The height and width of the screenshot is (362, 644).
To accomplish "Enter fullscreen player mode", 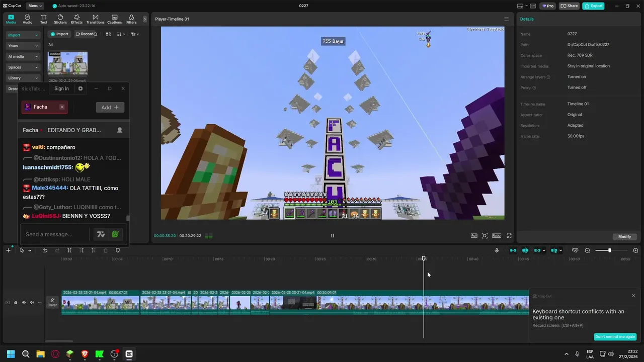I will click(x=509, y=235).
